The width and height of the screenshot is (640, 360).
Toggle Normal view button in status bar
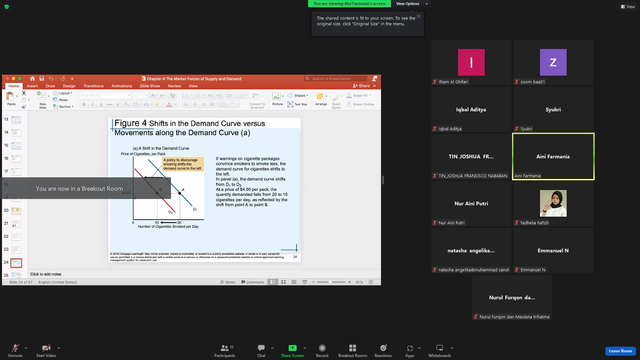click(273, 282)
